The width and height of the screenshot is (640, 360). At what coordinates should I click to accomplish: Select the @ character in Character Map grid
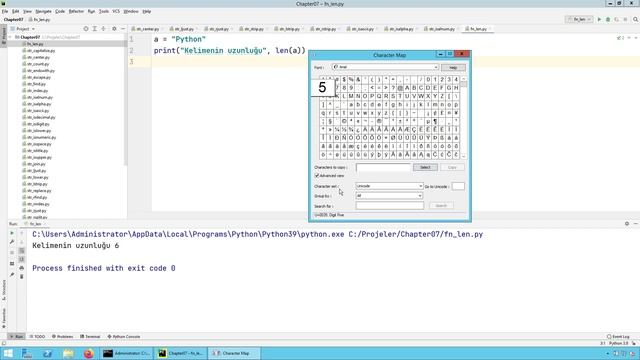pyautogui.click(x=400, y=88)
